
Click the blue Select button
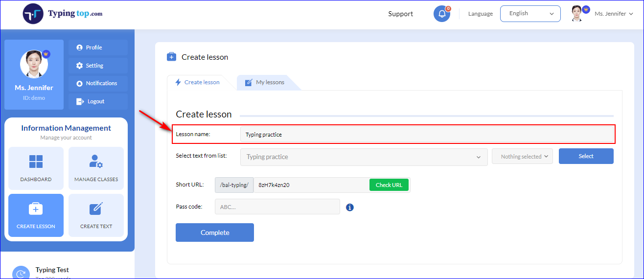pos(586,156)
